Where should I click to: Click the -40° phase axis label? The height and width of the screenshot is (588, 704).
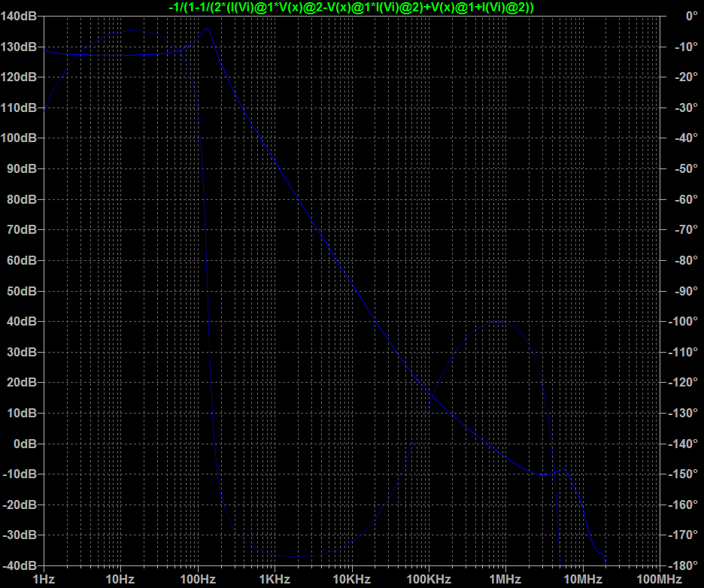point(686,138)
